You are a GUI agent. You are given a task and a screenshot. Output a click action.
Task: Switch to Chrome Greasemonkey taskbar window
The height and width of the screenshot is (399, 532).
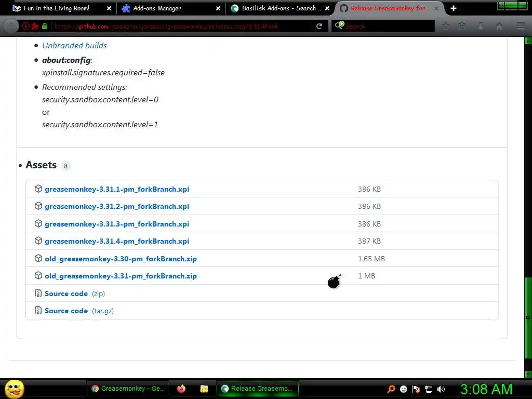[x=129, y=389]
